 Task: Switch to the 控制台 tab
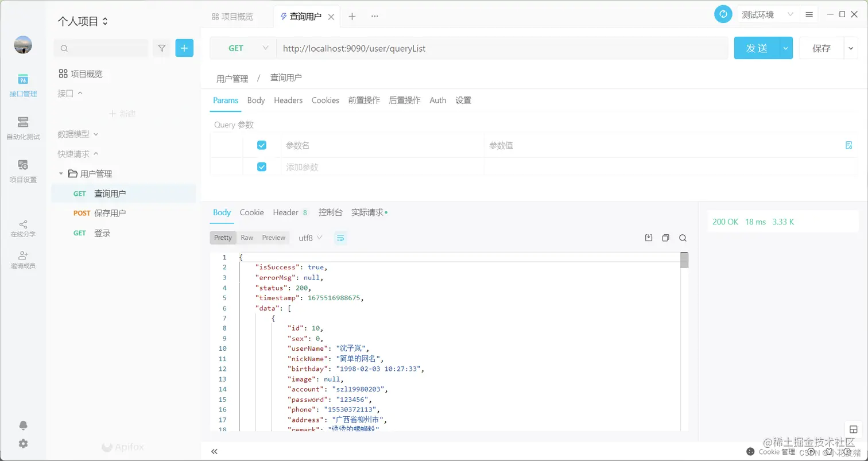[x=331, y=212]
